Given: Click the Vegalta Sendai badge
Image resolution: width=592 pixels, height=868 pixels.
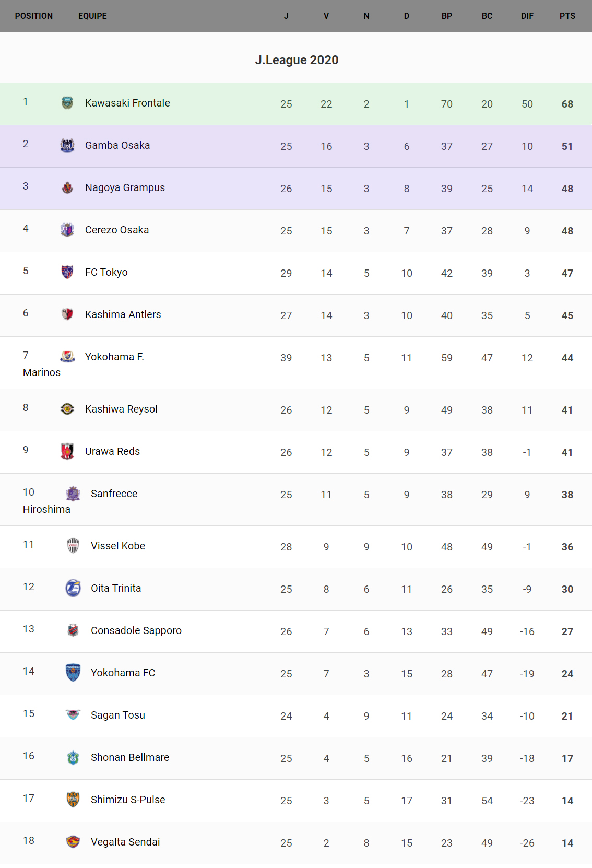Looking at the screenshot, I should (73, 842).
